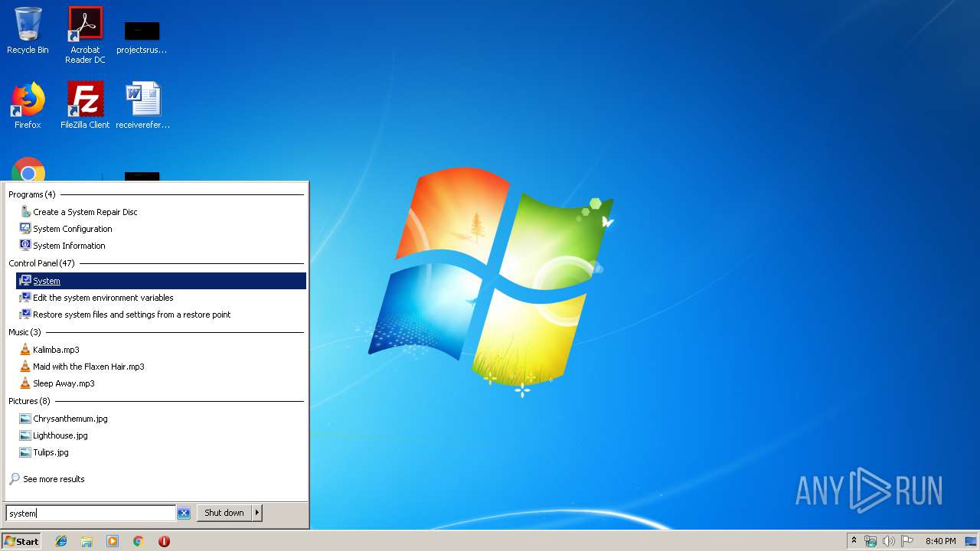Click the Programs (4) group header
Image resolution: width=980 pixels, height=551 pixels.
pos(31,194)
